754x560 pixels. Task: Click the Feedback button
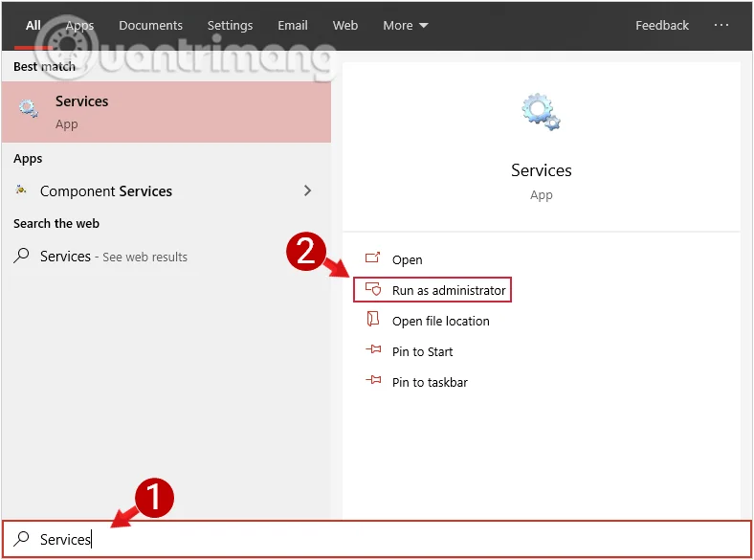(662, 25)
